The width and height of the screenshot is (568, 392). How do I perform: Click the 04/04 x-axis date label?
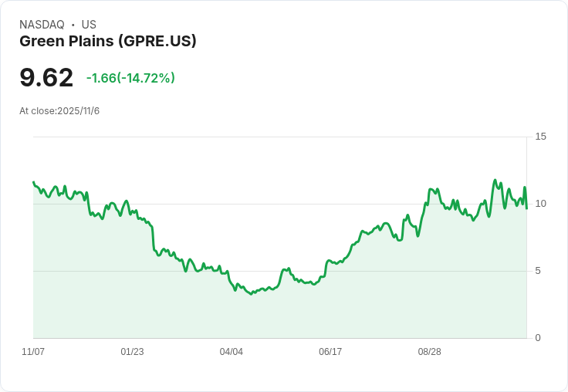(231, 352)
